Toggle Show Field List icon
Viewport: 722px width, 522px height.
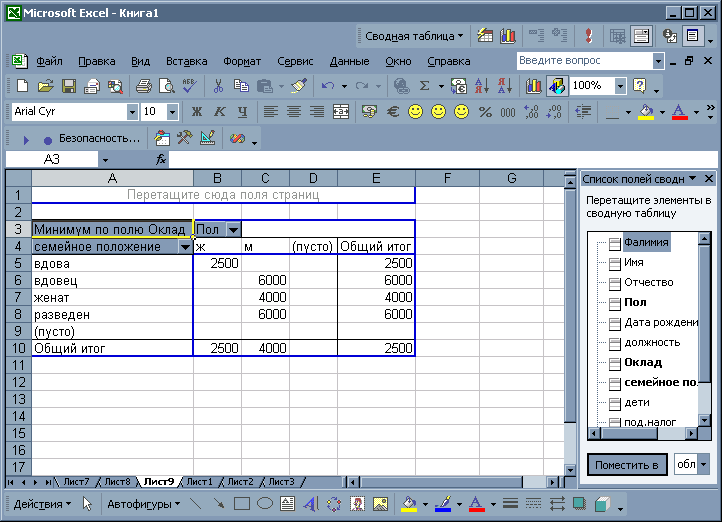coord(692,35)
